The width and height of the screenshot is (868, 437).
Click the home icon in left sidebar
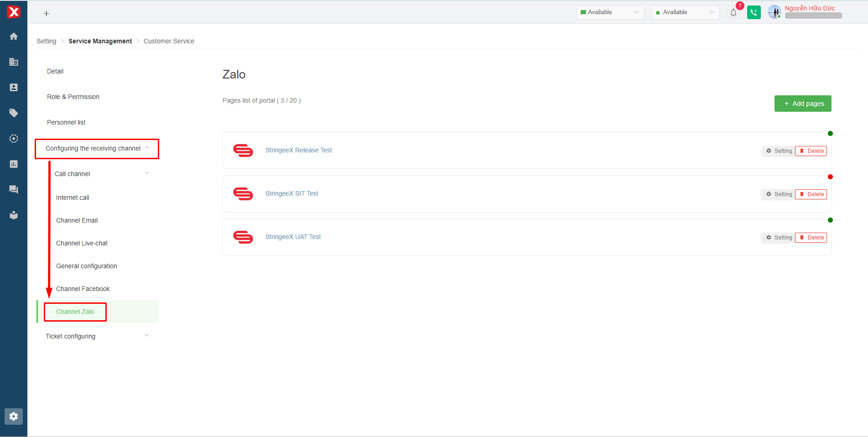14,36
